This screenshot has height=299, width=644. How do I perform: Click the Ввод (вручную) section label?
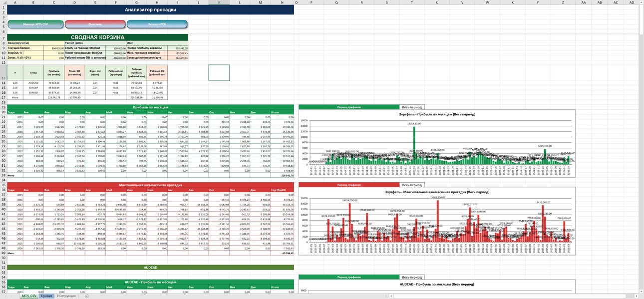pyautogui.click(x=36, y=43)
